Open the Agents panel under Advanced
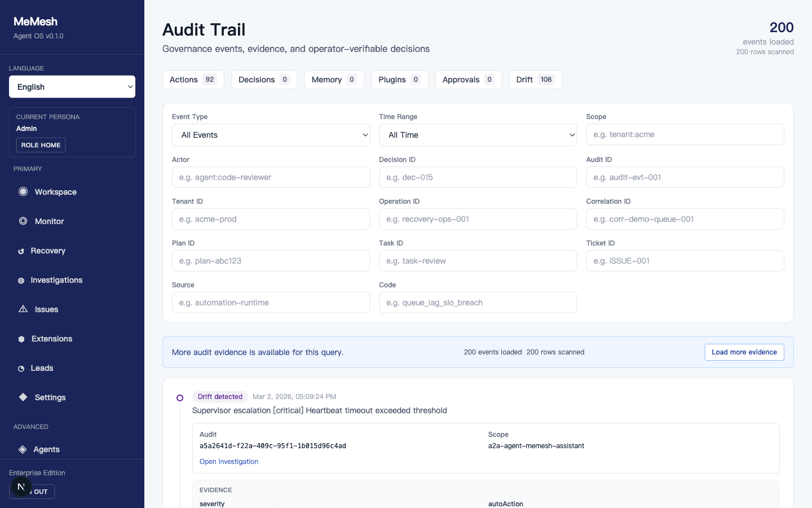This screenshot has width=812, height=508. tap(46, 449)
